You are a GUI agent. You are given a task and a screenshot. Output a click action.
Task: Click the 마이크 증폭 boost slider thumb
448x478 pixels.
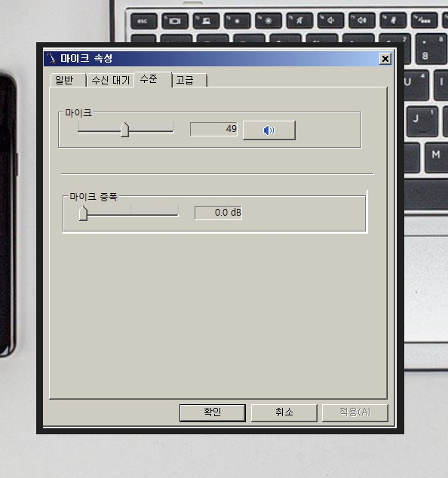coord(83,213)
